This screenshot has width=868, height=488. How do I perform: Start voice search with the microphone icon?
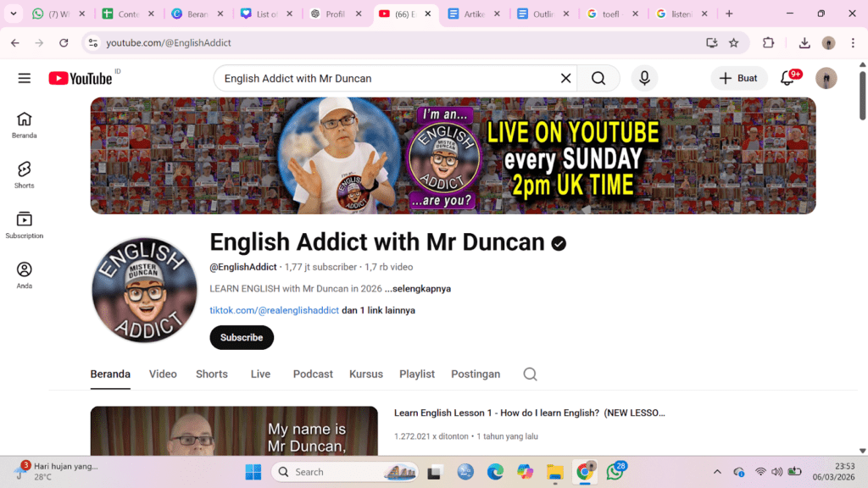pyautogui.click(x=644, y=78)
